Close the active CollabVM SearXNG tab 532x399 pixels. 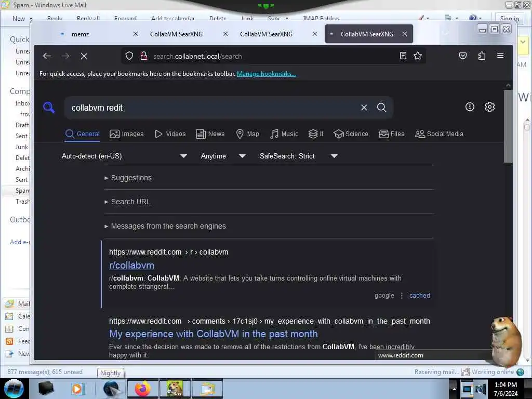pos(405,34)
